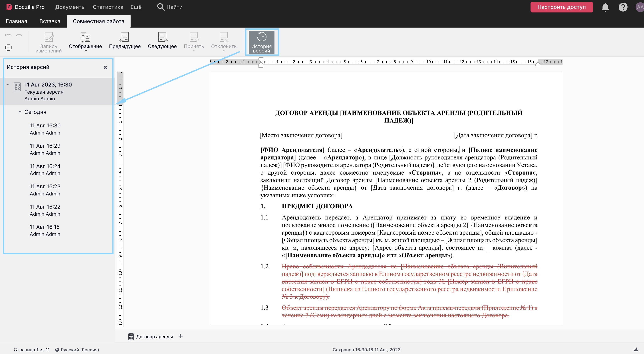Viewport: 644px width, 354px height.
Task: Click the DOCX icon beside Договор аренды tab
Action: tap(131, 336)
